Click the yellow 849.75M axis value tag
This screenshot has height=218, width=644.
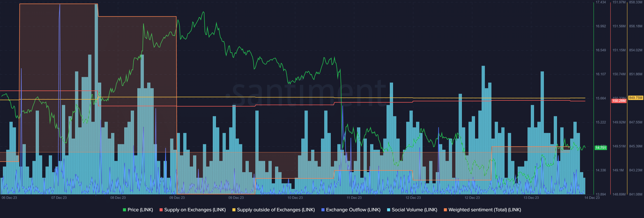point(636,98)
